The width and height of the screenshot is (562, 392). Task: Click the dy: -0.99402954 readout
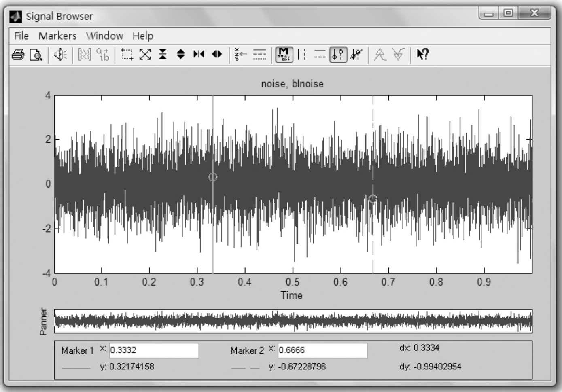(x=430, y=367)
